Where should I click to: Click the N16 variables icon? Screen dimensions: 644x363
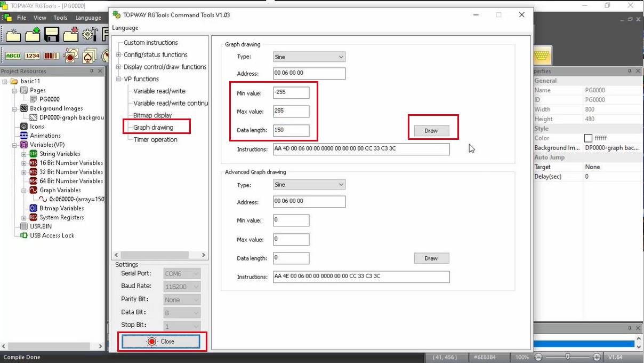33,163
